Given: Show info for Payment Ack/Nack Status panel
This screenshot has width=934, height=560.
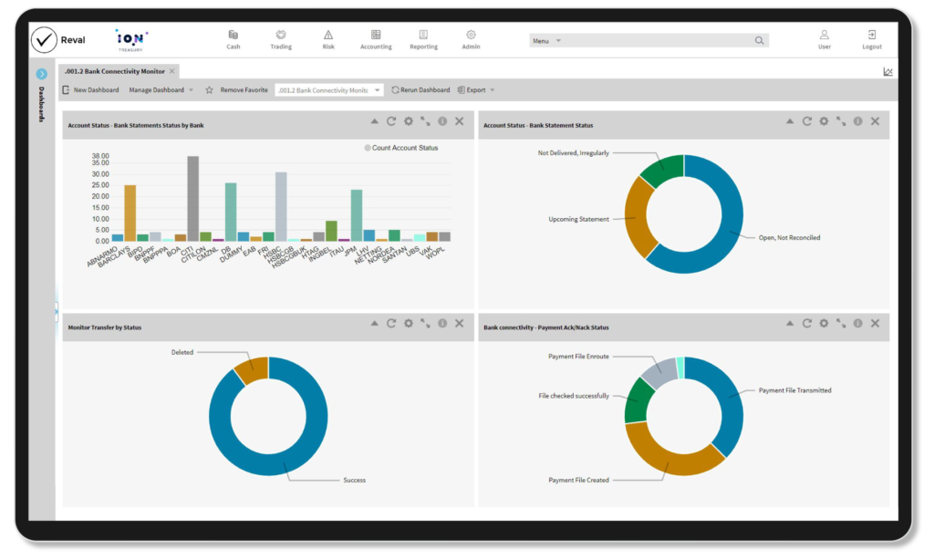Looking at the screenshot, I should point(857,324).
